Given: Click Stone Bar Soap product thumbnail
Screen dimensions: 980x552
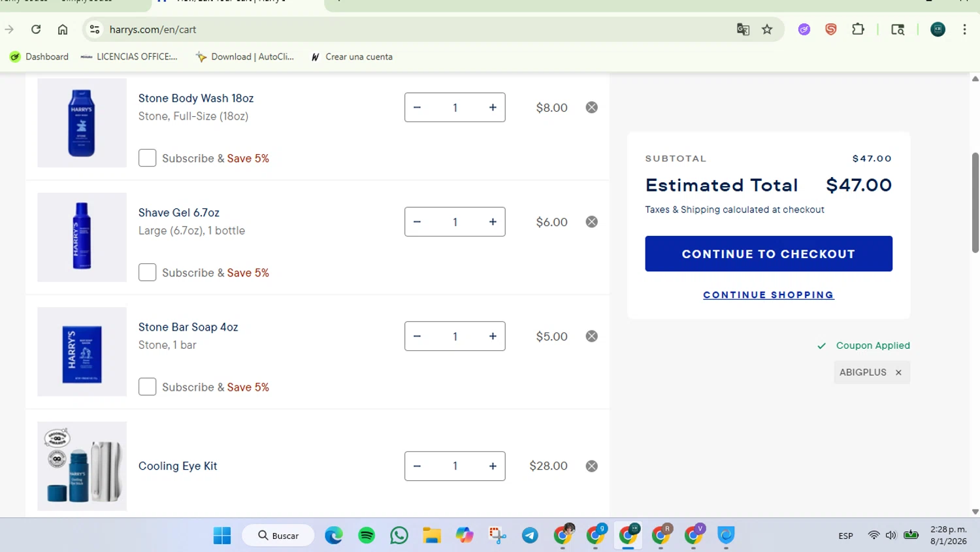Looking at the screenshot, I should pos(82,351).
